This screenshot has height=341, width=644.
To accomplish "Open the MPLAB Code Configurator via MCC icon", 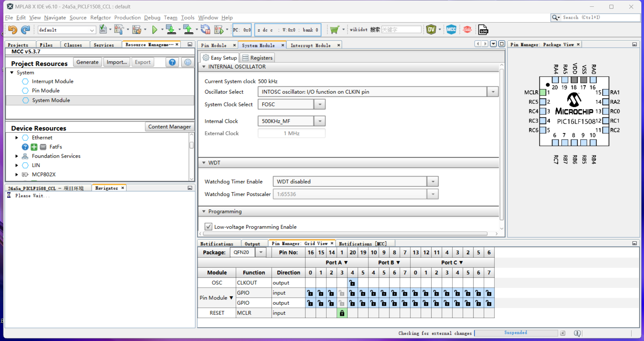I will (x=451, y=30).
